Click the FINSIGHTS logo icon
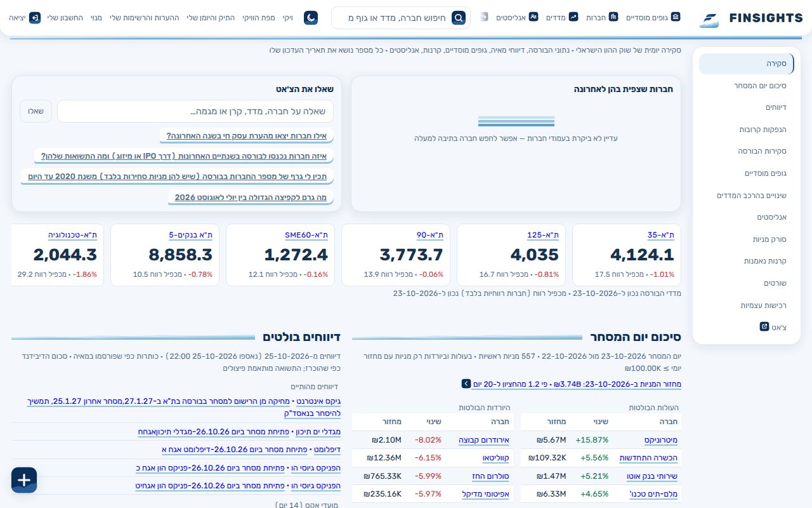 (x=710, y=19)
